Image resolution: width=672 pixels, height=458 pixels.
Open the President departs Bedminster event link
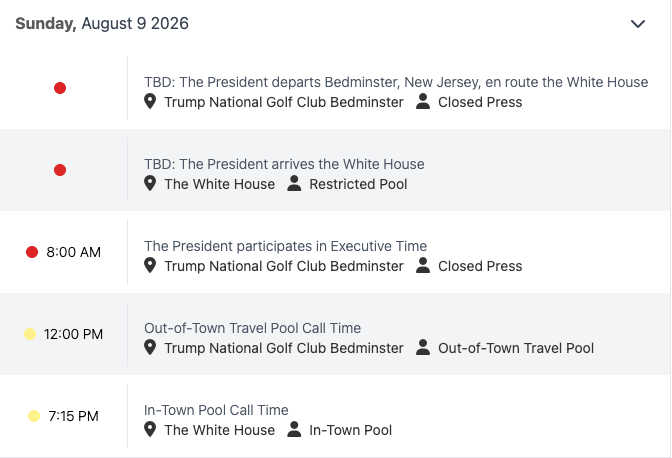point(396,82)
